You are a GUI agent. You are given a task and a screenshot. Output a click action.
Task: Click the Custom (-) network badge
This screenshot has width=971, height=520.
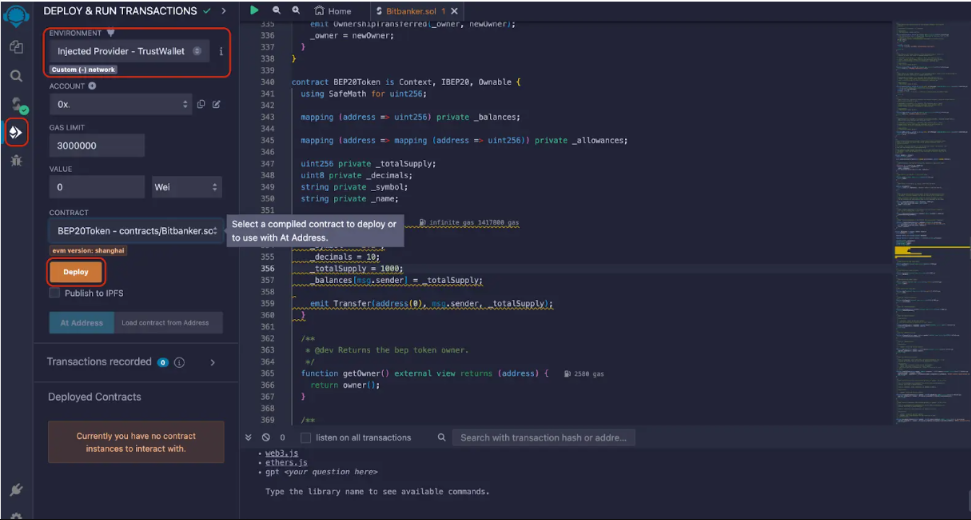pyautogui.click(x=84, y=70)
